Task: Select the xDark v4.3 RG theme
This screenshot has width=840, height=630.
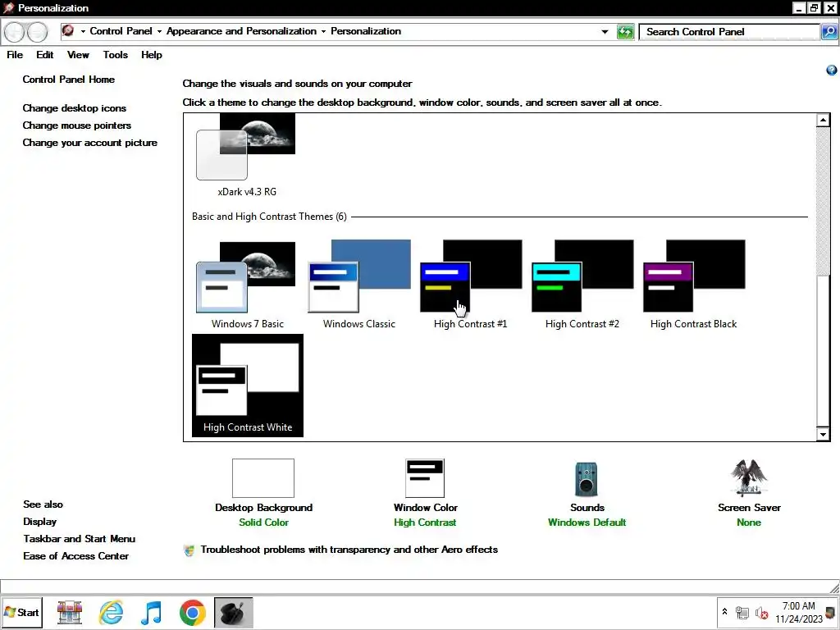Action: 247,156
